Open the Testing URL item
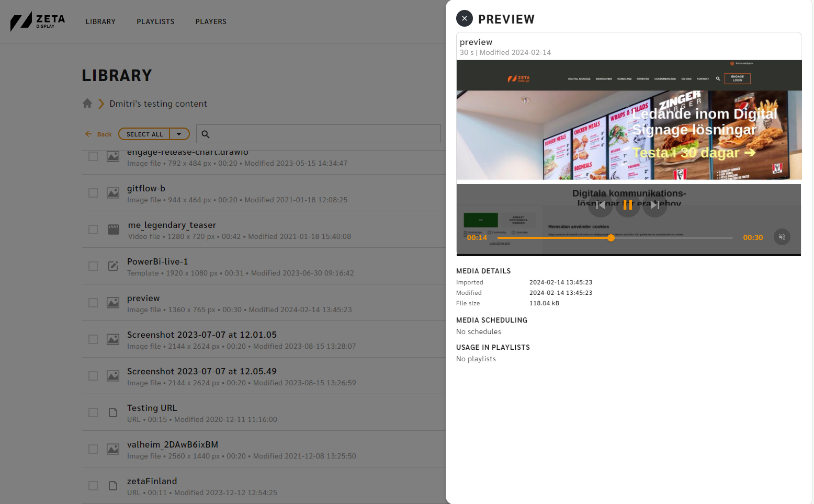Screen dimensions: 814x504 152,408
